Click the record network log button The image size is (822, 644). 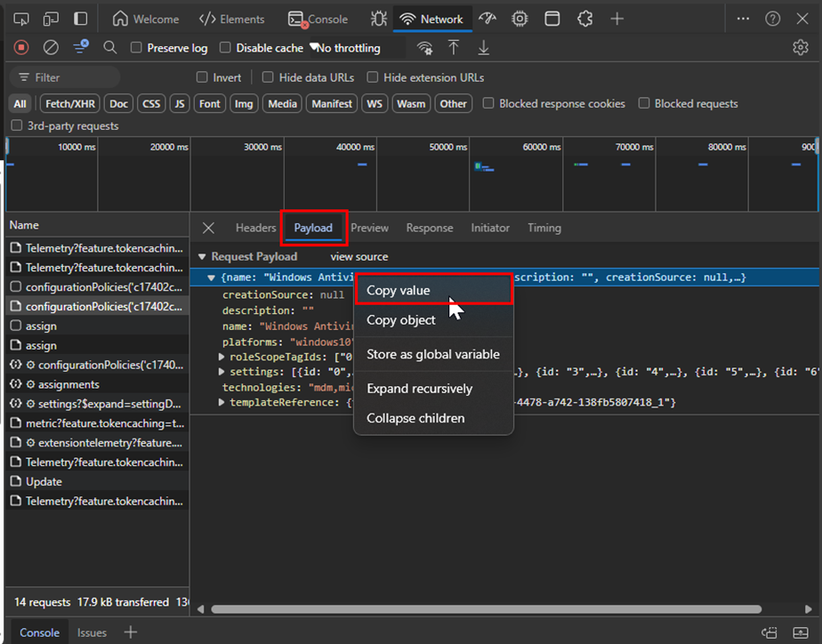click(x=21, y=47)
